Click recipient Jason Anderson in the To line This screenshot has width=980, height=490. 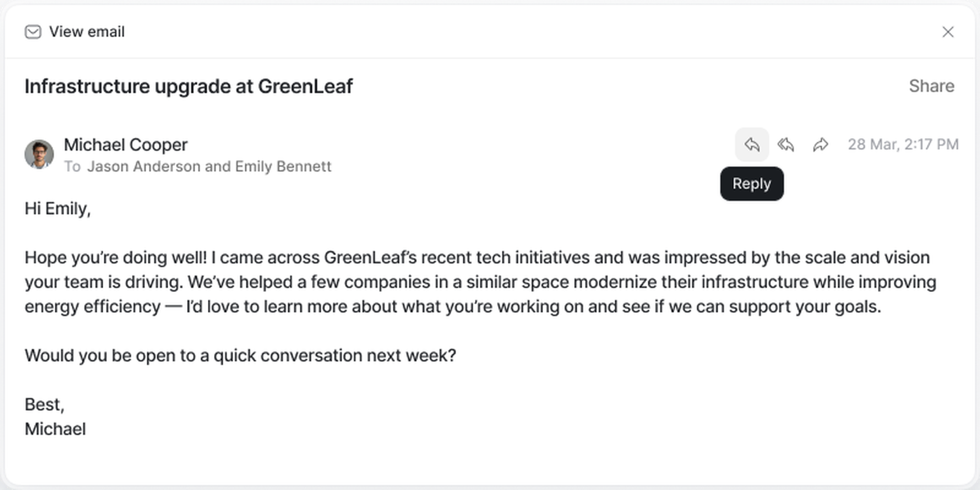pyautogui.click(x=143, y=167)
